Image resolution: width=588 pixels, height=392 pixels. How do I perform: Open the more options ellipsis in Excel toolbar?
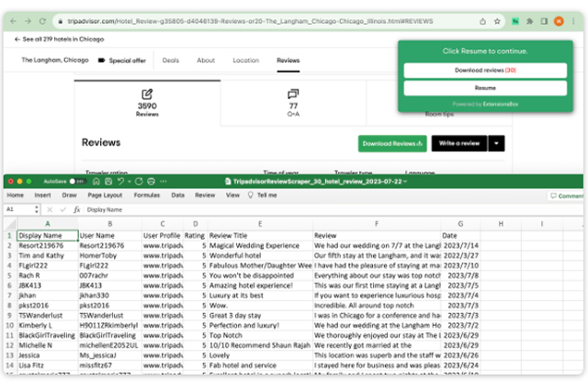pos(164,182)
